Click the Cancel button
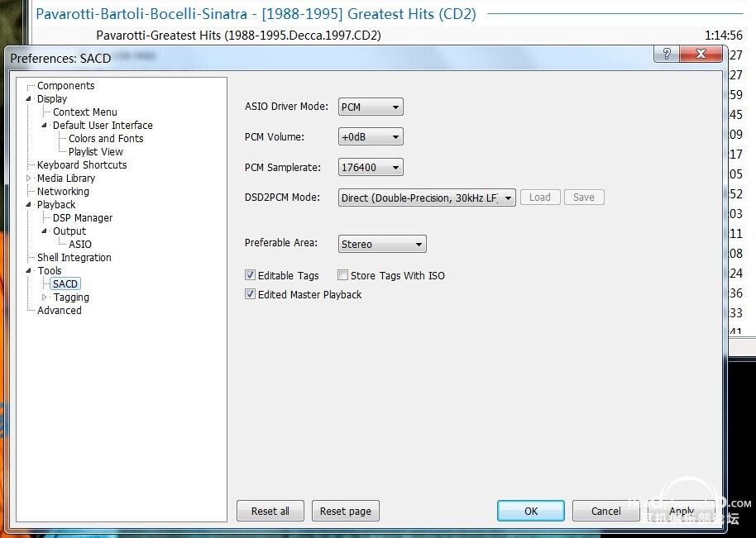 pos(606,511)
